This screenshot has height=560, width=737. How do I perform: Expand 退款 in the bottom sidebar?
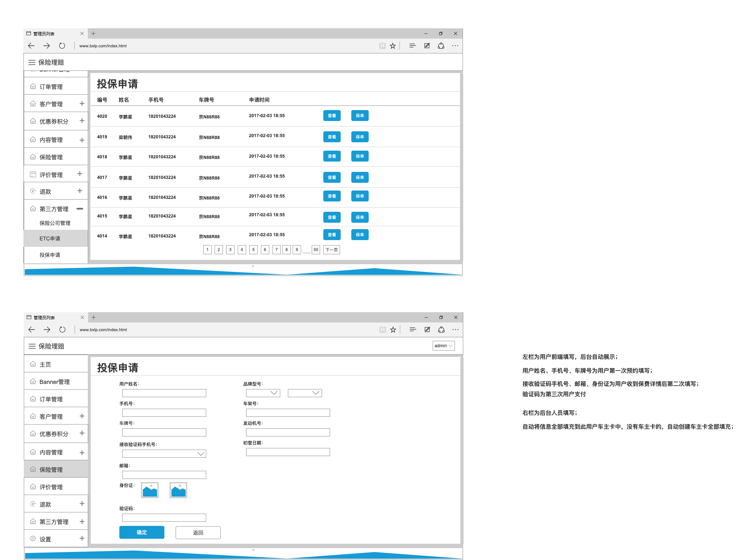[82, 504]
